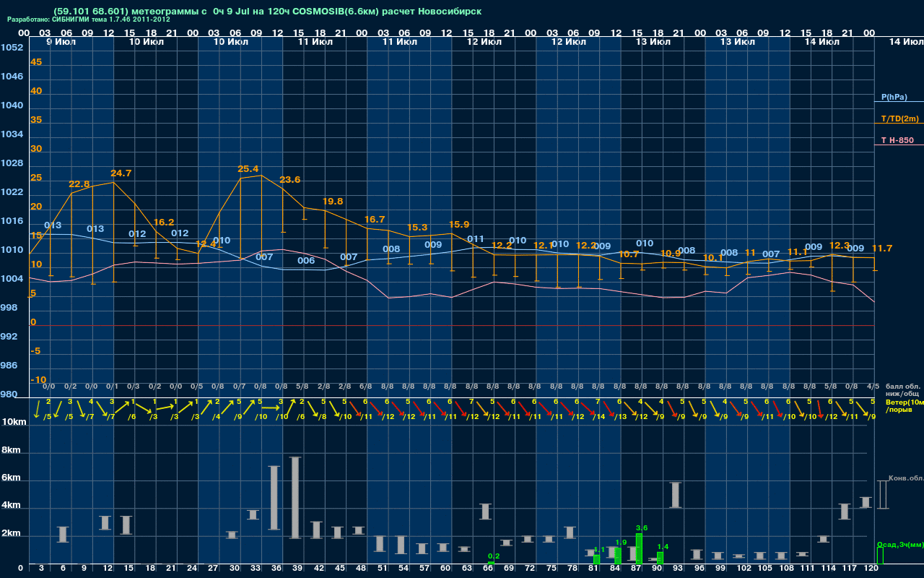Viewport: 924px width, 578px height.
Task: Click the 006 pressure value label
Action: (306, 261)
